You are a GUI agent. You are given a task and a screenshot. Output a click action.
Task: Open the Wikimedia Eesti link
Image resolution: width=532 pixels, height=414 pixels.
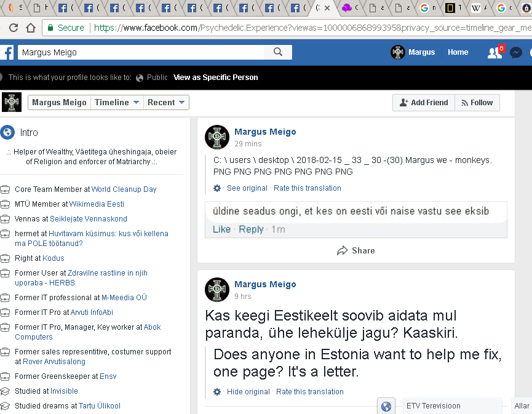(97, 204)
